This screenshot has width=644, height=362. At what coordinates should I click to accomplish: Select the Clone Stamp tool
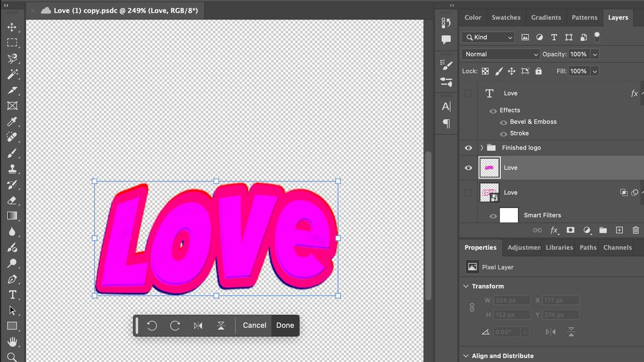coord(12,169)
